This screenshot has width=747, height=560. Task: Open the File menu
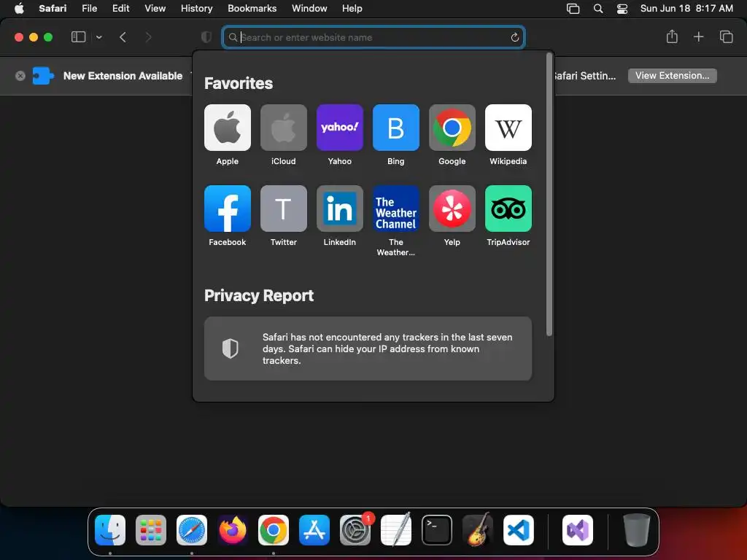point(89,9)
